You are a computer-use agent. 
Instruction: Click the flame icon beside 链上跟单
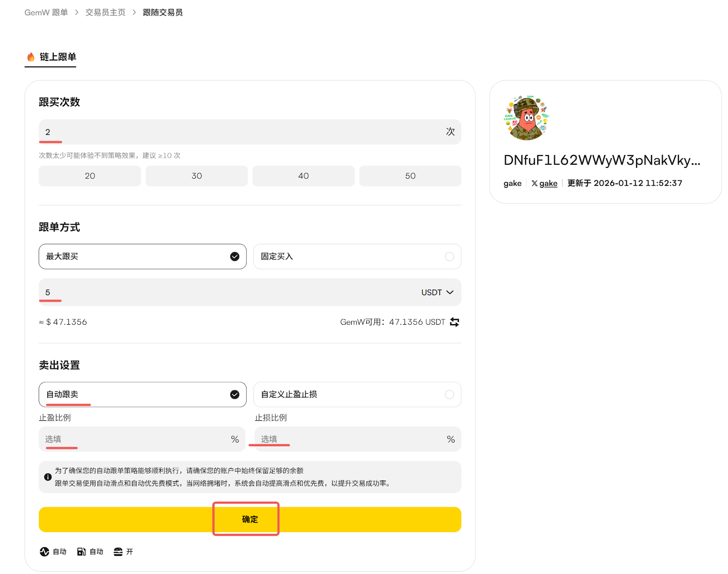pyautogui.click(x=31, y=57)
